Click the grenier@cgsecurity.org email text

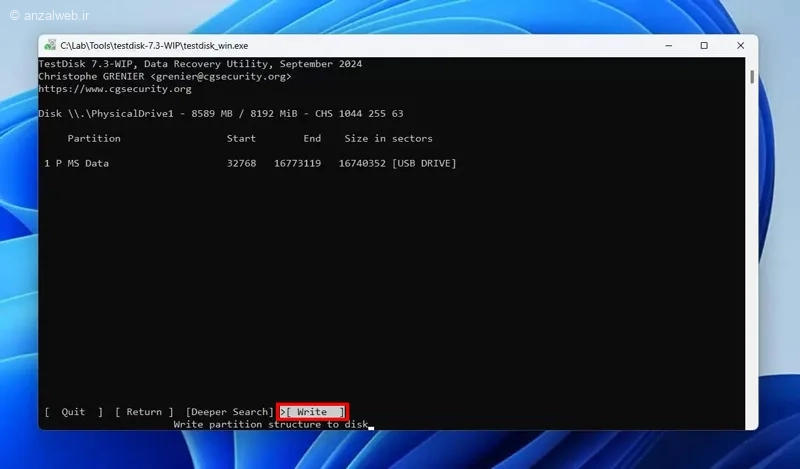click(221, 77)
